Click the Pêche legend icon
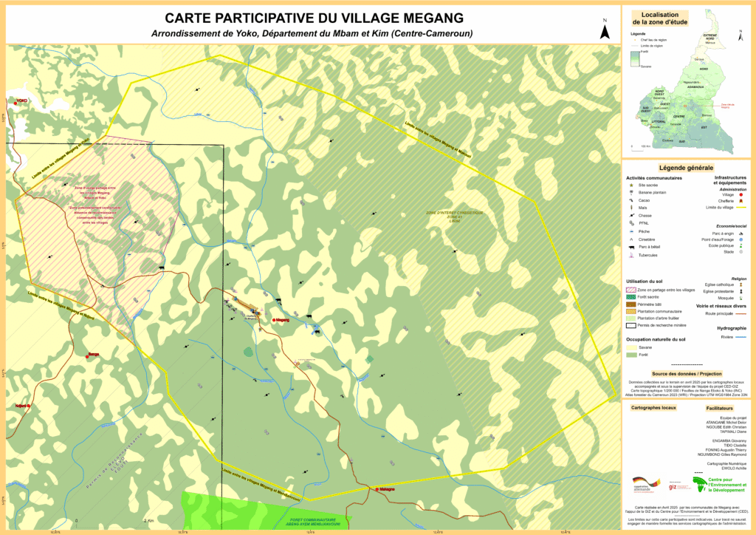 tap(631, 231)
